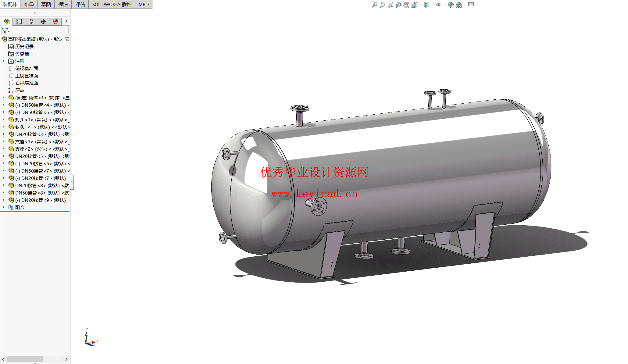The height and width of the screenshot is (364, 628).
Task: Click the DN50接管<8> component icon
Action: [11, 193]
